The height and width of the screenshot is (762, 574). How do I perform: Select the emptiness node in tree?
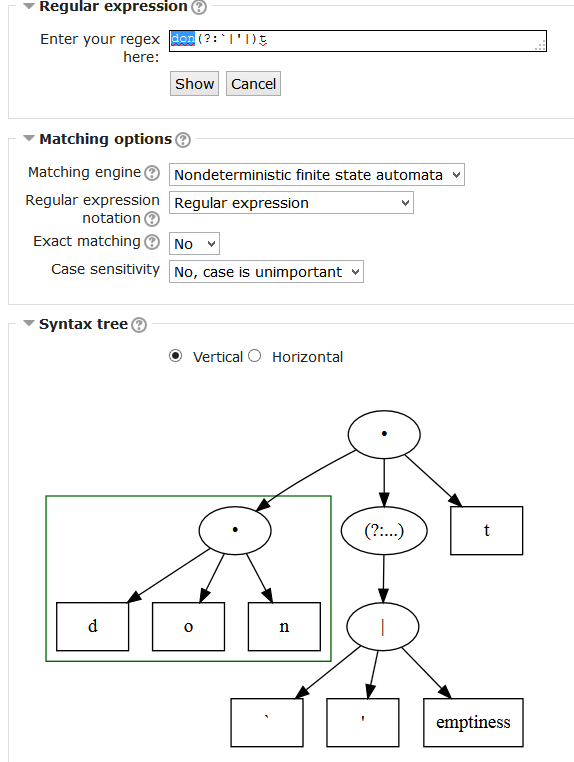473,722
